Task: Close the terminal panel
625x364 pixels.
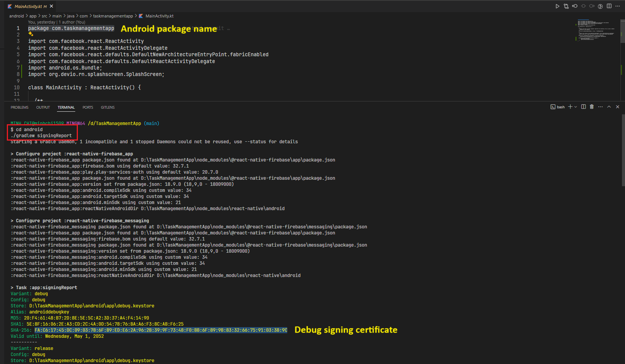Action: (x=617, y=107)
